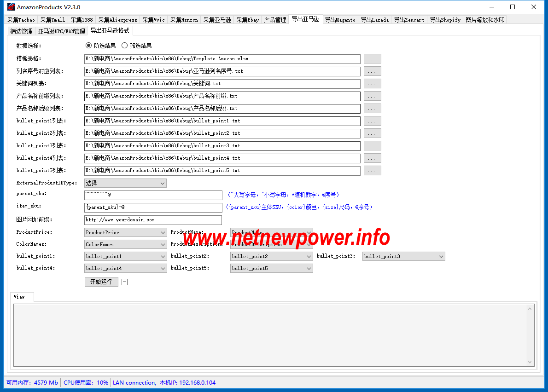Select the 导出亚马逊格式 sub-tab
Image resolution: width=548 pixels, height=392 pixels.
point(110,31)
